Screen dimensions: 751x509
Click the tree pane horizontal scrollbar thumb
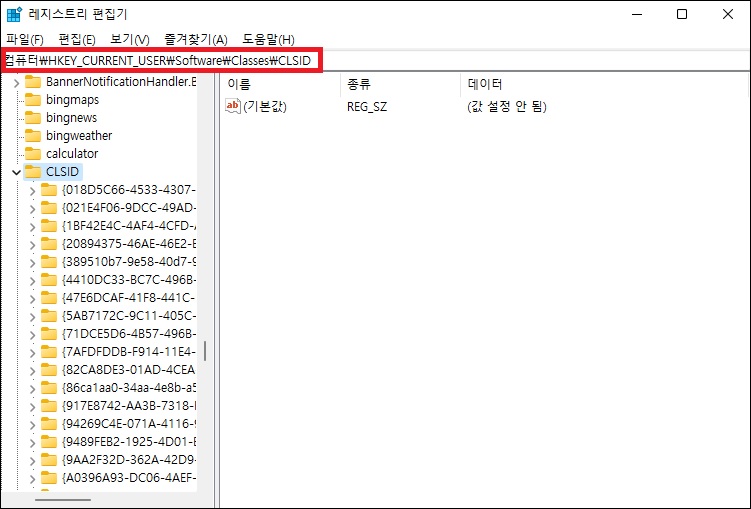[x=63, y=500]
